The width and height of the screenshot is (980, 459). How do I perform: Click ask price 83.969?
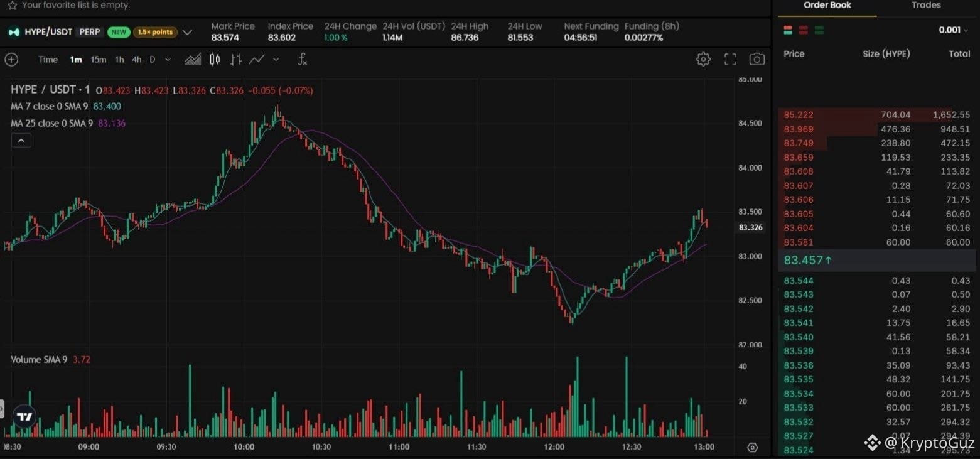click(x=799, y=129)
